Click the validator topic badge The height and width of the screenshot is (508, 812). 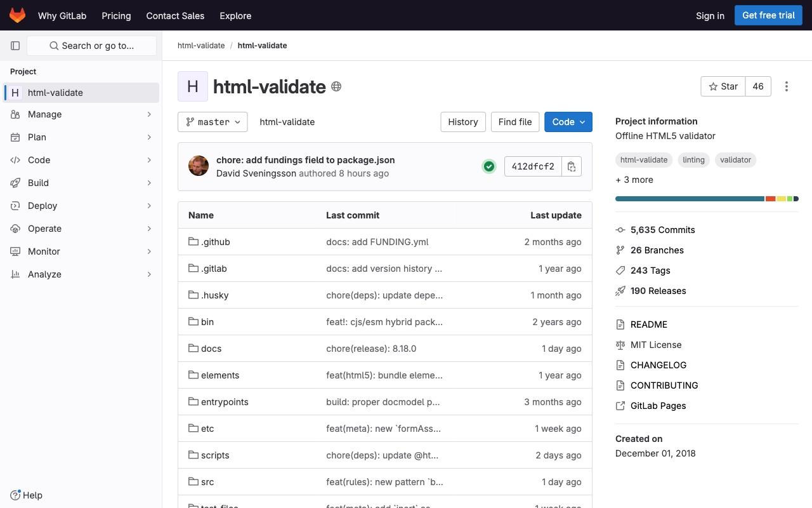click(735, 160)
